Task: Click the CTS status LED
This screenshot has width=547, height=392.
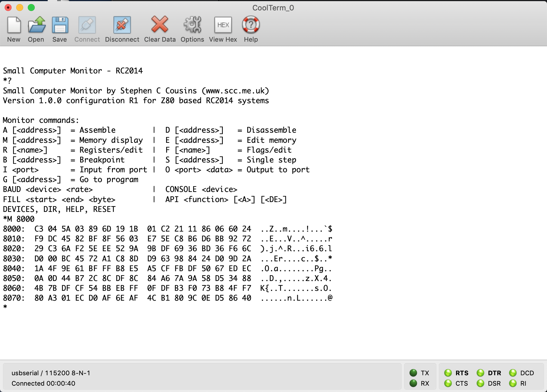Action: [x=448, y=383]
